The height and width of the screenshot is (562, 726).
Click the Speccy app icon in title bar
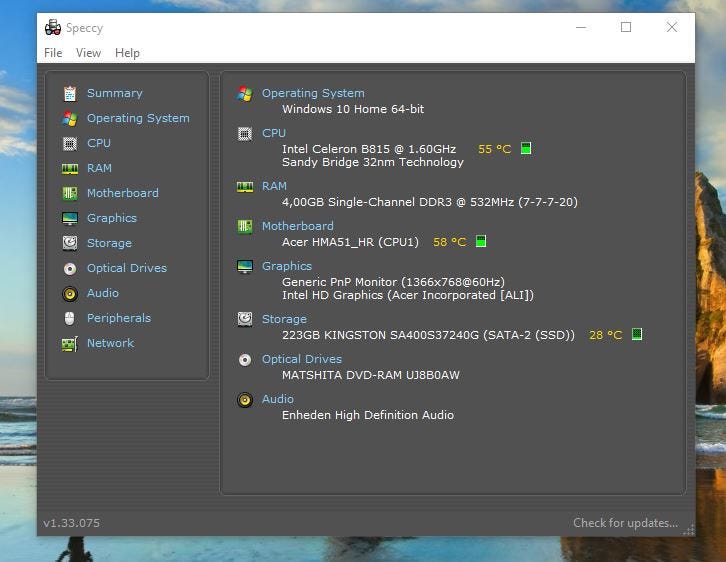pyautogui.click(x=53, y=27)
